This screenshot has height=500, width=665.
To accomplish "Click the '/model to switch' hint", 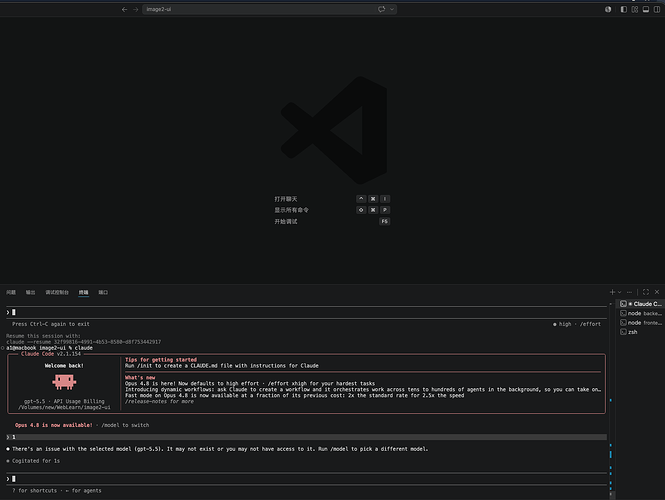I will click(125, 425).
